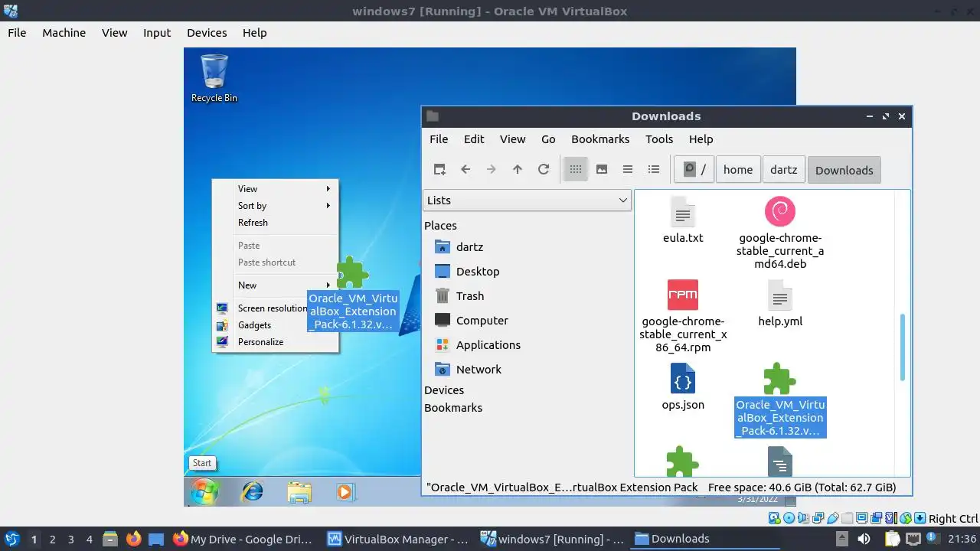
Task: Open VirtualBox Input menu
Action: point(157,33)
